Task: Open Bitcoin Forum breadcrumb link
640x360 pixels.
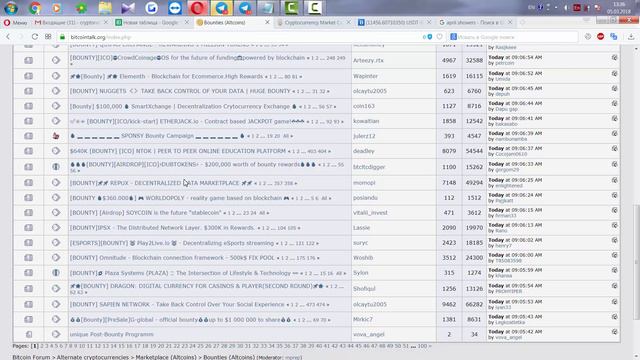Action: (31, 357)
